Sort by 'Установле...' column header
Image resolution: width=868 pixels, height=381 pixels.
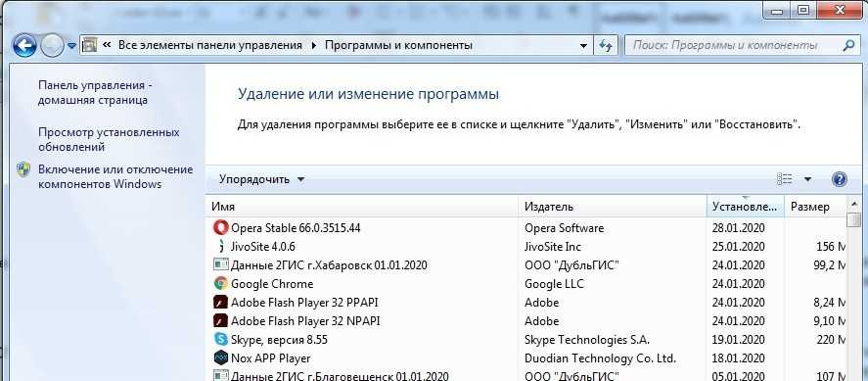(746, 207)
